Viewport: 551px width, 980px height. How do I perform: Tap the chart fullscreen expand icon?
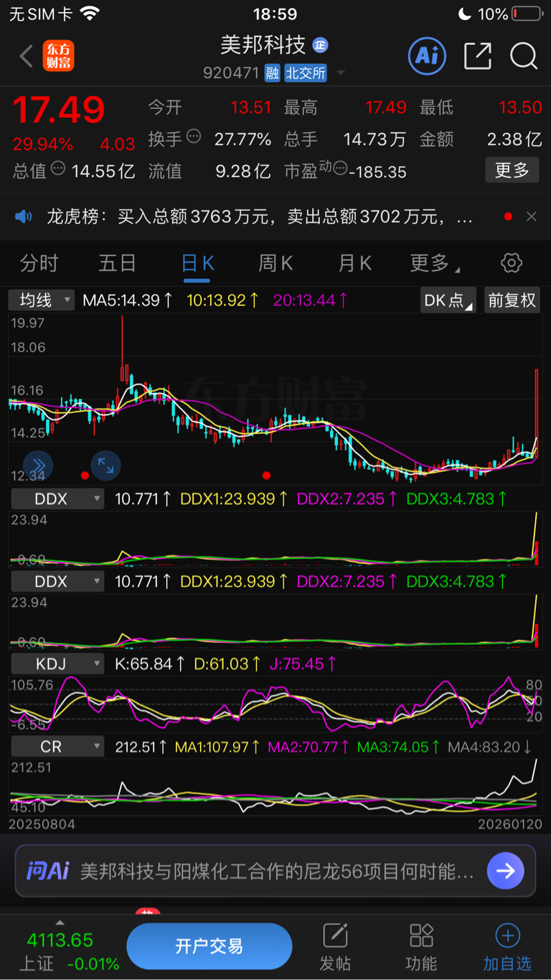tap(105, 465)
